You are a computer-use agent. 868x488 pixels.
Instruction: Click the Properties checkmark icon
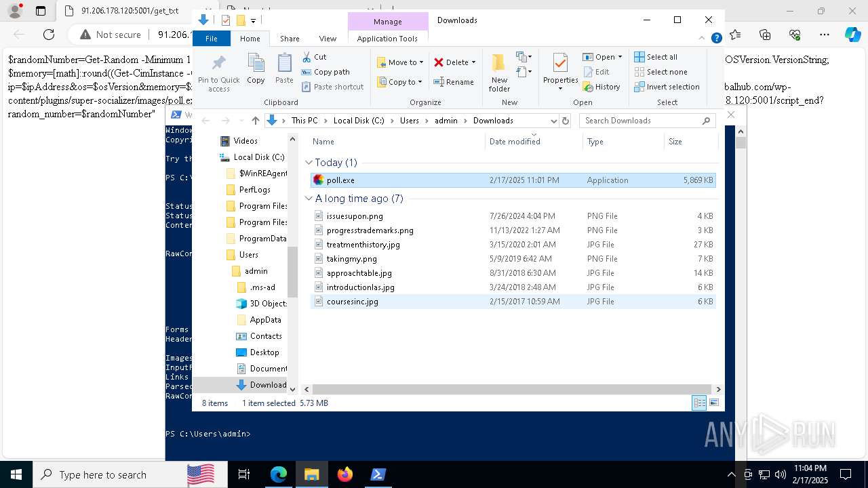tap(560, 63)
